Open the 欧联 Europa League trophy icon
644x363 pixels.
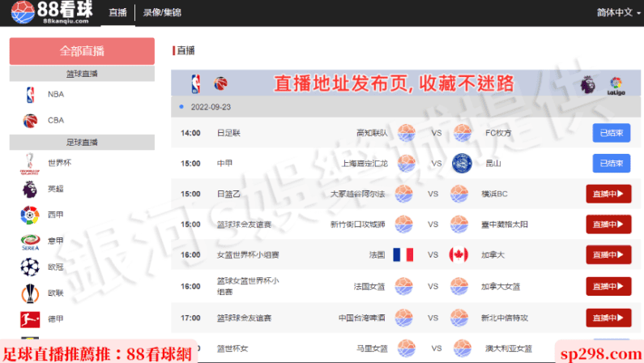[x=30, y=293]
